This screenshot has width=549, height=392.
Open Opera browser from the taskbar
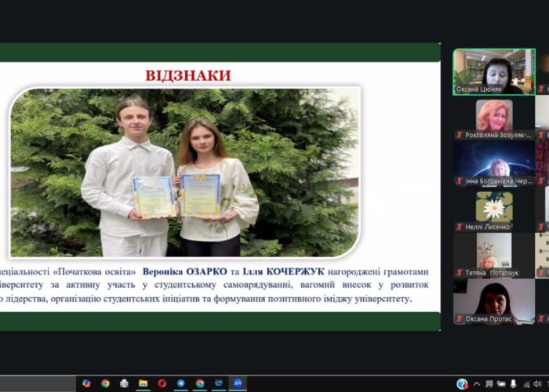pos(162,383)
